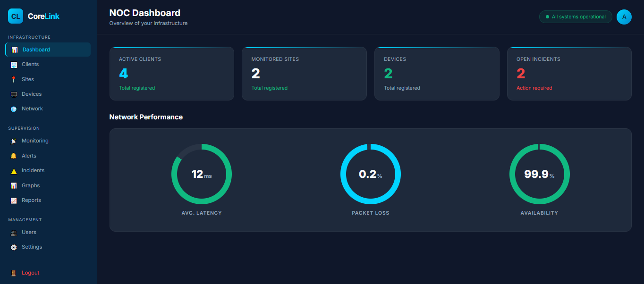The height and width of the screenshot is (284, 644).
Task: View the Alerts page
Action: coord(48,156)
